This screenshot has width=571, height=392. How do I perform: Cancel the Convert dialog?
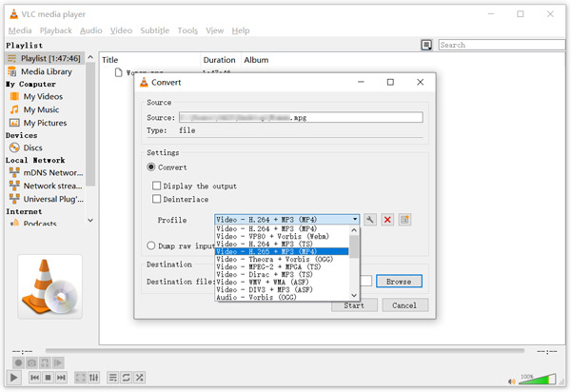[404, 305]
